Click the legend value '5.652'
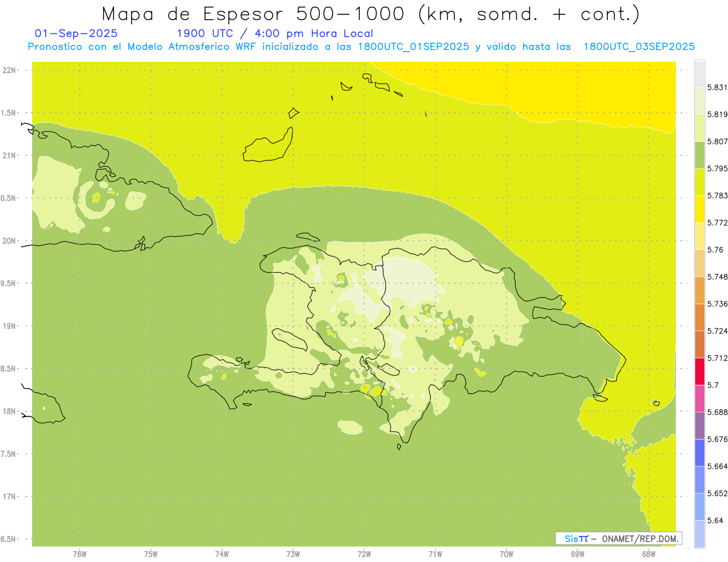This screenshot has width=728, height=562. [718, 493]
